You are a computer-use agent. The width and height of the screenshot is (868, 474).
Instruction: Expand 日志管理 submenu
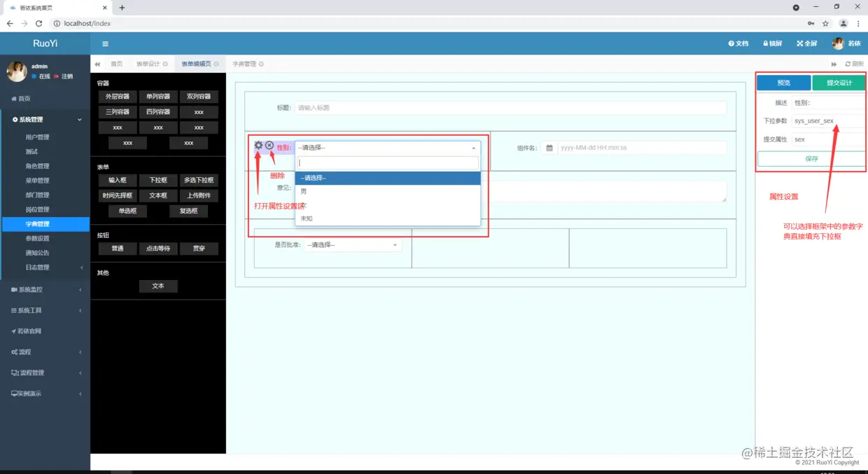[x=45, y=267]
